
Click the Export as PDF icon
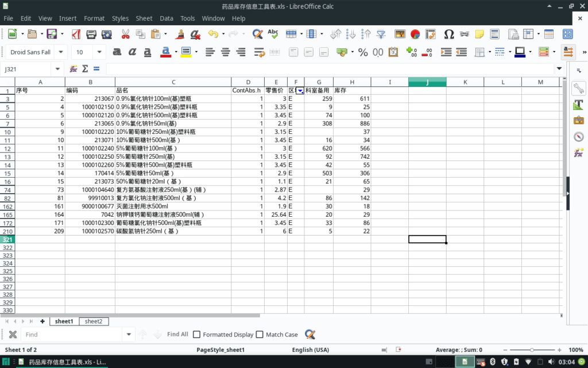click(76, 34)
